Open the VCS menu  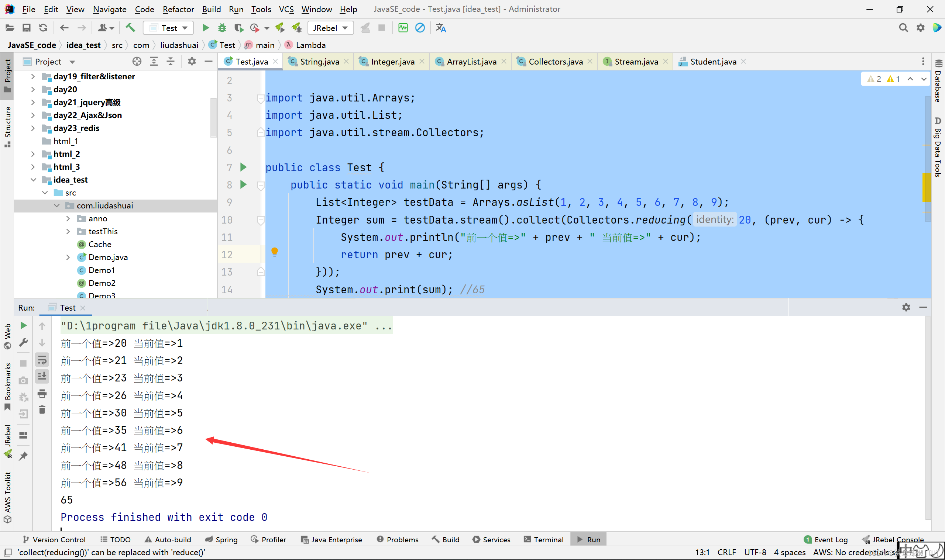click(x=286, y=9)
